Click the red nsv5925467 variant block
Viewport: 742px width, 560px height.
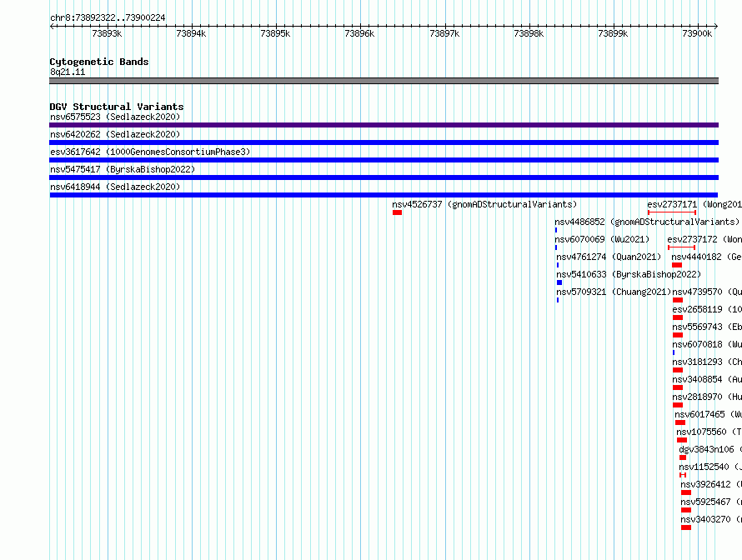click(685, 510)
